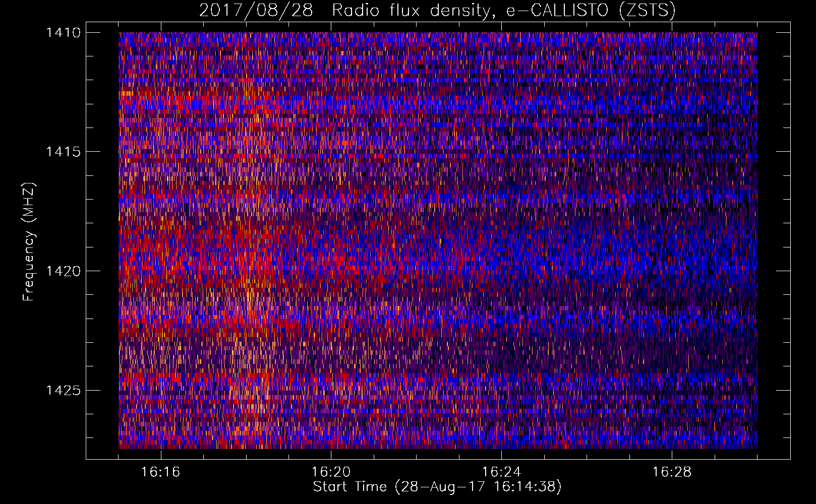Select the 'e-CALLISTO (ZSTS)' station text
Viewport: 816px width, 504px height.
591,11
